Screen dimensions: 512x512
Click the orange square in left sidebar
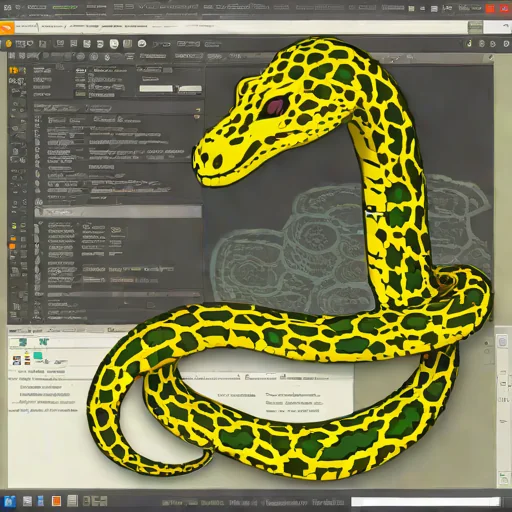click(x=12, y=247)
